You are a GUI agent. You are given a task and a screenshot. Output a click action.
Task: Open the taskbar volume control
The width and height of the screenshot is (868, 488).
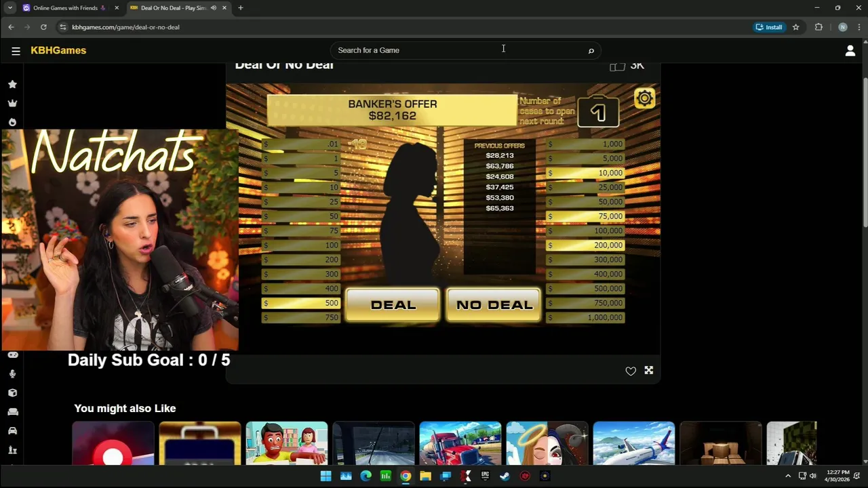[x=813, y=476]
